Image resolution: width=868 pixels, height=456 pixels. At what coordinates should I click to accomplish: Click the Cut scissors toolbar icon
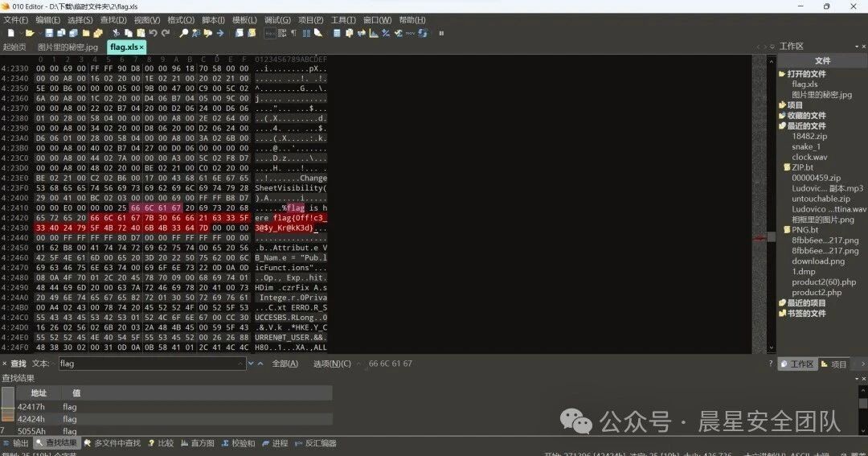click(x=116, y=33)
